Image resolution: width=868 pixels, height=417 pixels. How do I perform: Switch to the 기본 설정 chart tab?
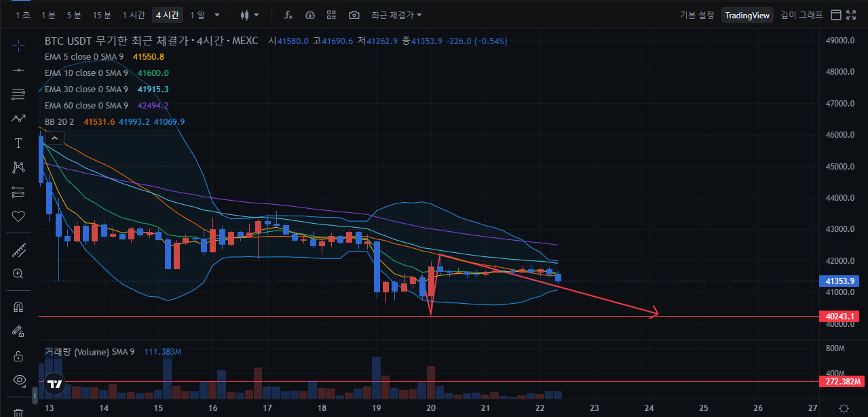click(x=697, y=15)
